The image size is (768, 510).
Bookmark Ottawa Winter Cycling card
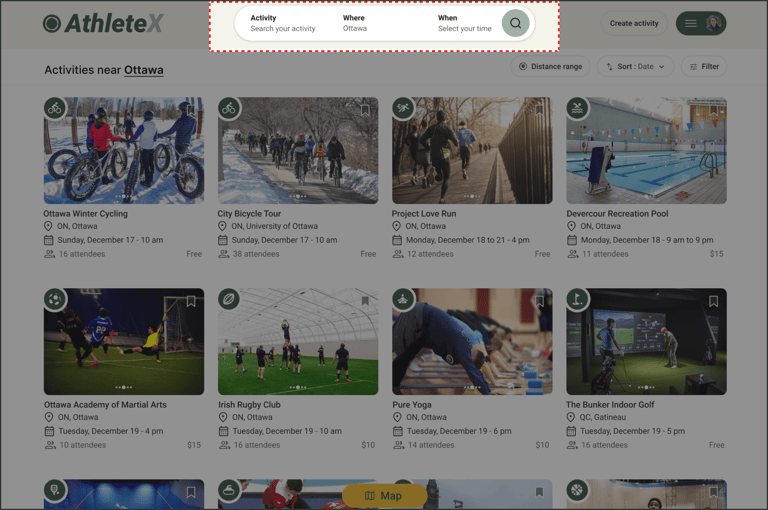[x=191, y=110]
